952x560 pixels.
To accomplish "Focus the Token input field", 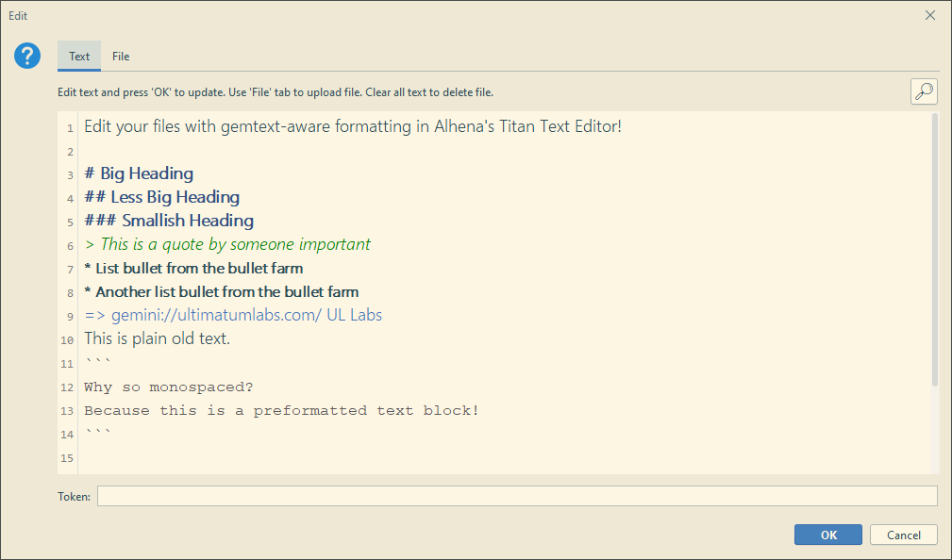I will [x=517, y=496].
